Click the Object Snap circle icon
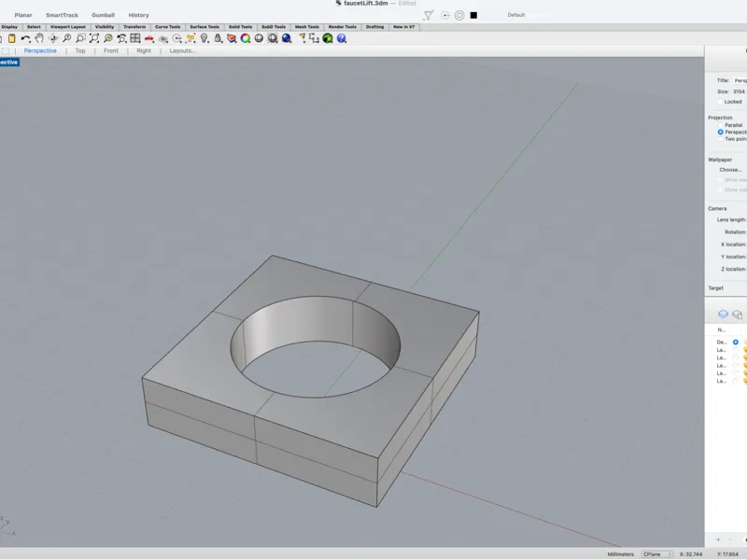Screen dimensions: 747x560 point(176,38)
